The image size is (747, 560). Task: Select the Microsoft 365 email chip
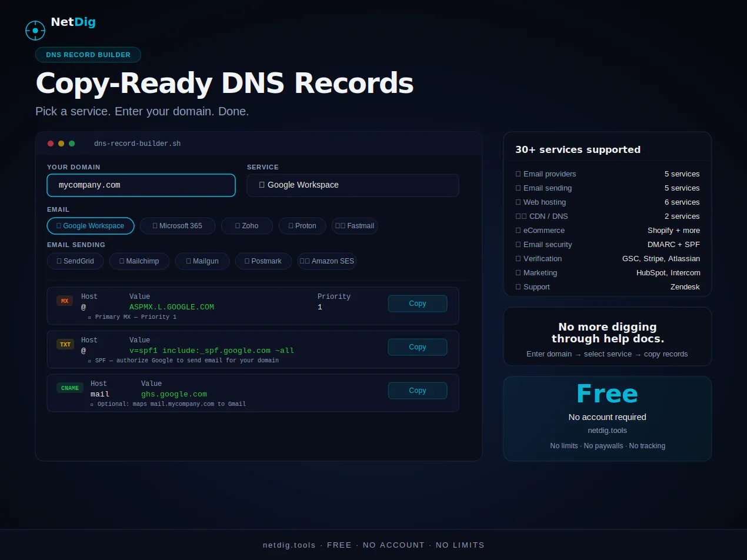(x=178, y=226)
